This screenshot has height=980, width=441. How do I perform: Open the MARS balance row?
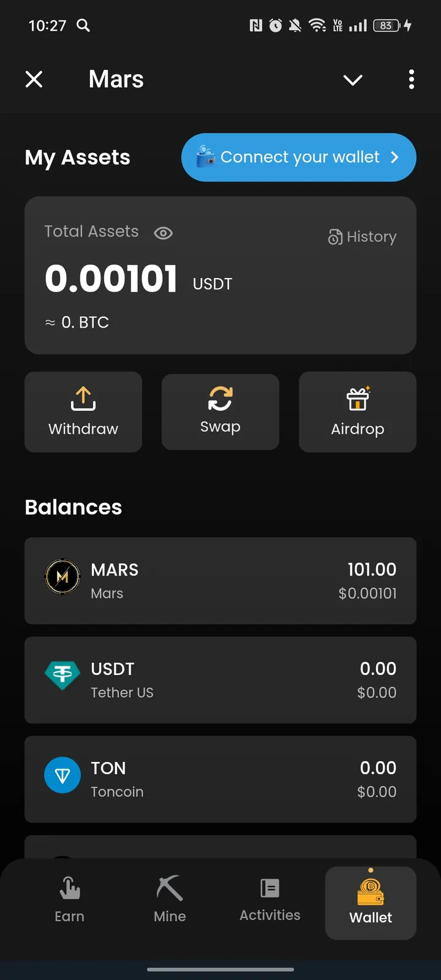click(x=221, y=581)
